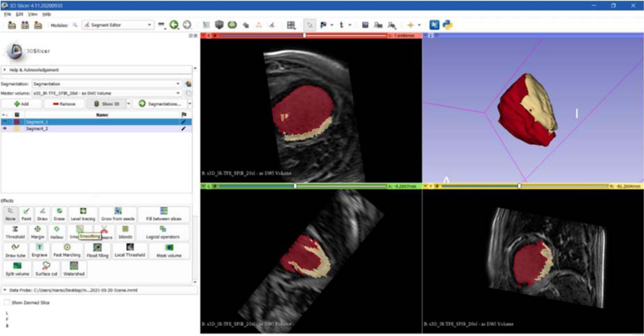Open the Python interactor
Screen dimensions: 644x336
(x=448, y=25)
